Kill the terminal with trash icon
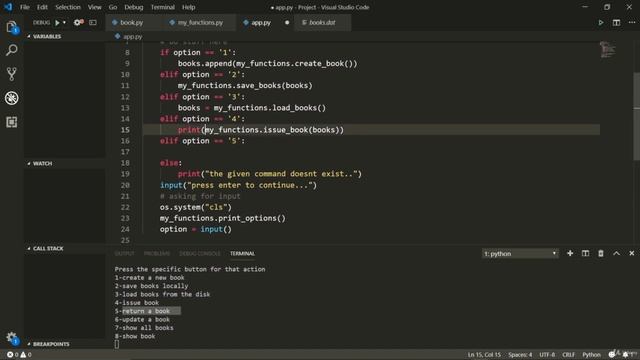 point(601,253)
